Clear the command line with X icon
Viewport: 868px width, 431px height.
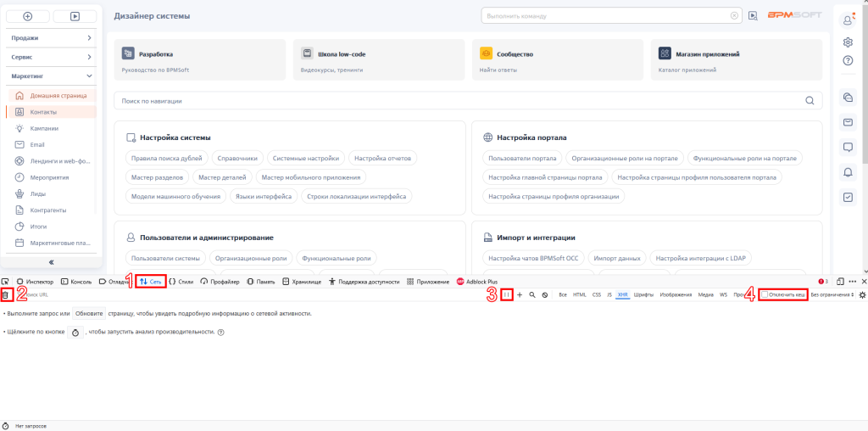coord(734,16)
